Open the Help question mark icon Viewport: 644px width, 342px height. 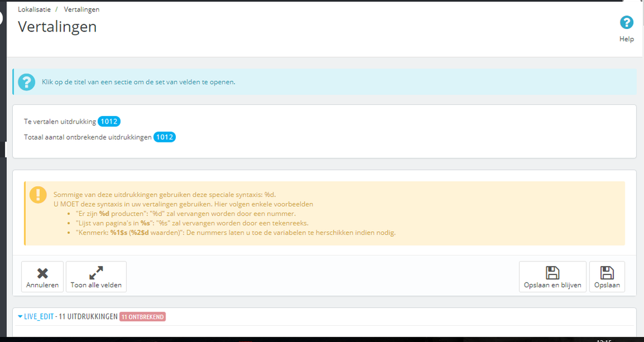[627, 23]
